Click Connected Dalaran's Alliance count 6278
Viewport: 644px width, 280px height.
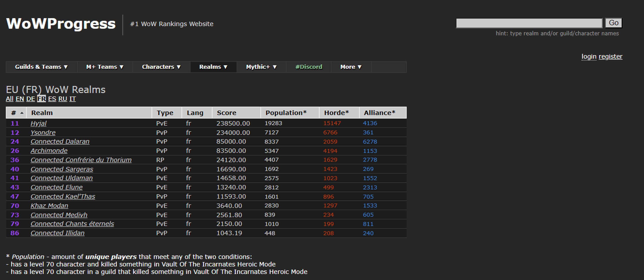(x=370, y=142)
